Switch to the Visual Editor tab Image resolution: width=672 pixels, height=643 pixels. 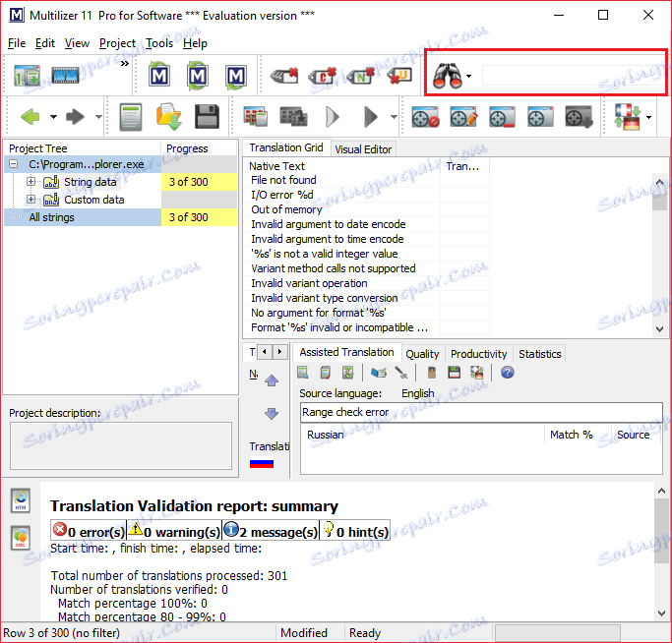click(x=363, y=149)
